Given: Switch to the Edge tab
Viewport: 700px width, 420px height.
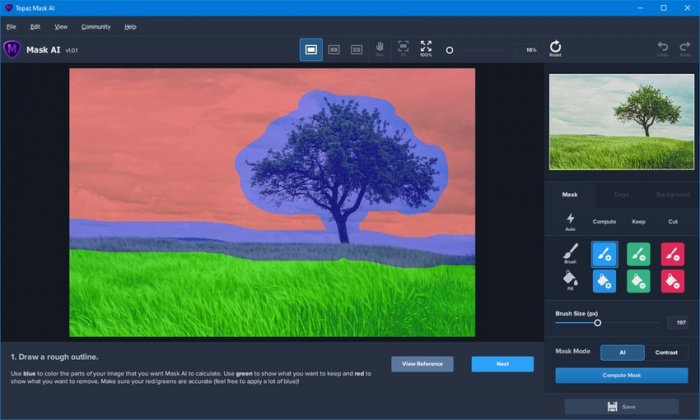Looking at the screenshot, I should point(621,195).
